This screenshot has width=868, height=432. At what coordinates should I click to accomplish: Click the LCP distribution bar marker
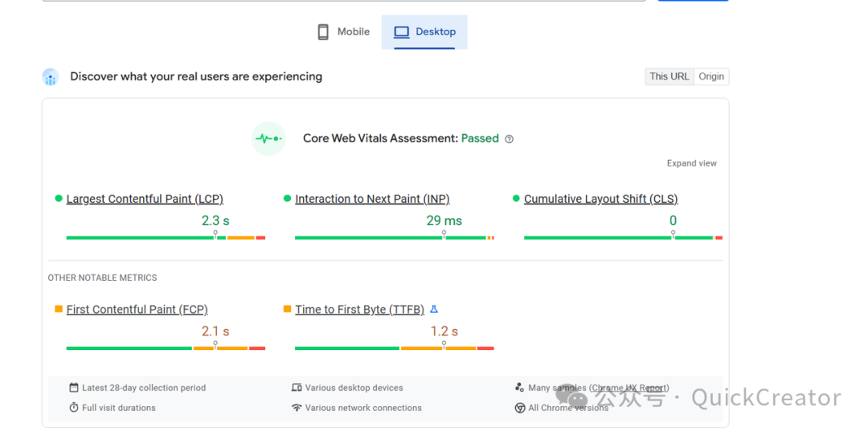click(x=215, y=235)
